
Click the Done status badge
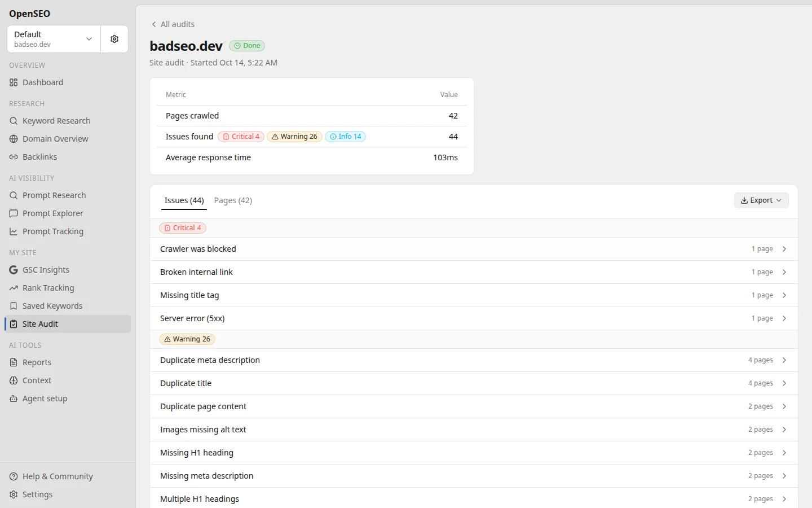(247, 46)
